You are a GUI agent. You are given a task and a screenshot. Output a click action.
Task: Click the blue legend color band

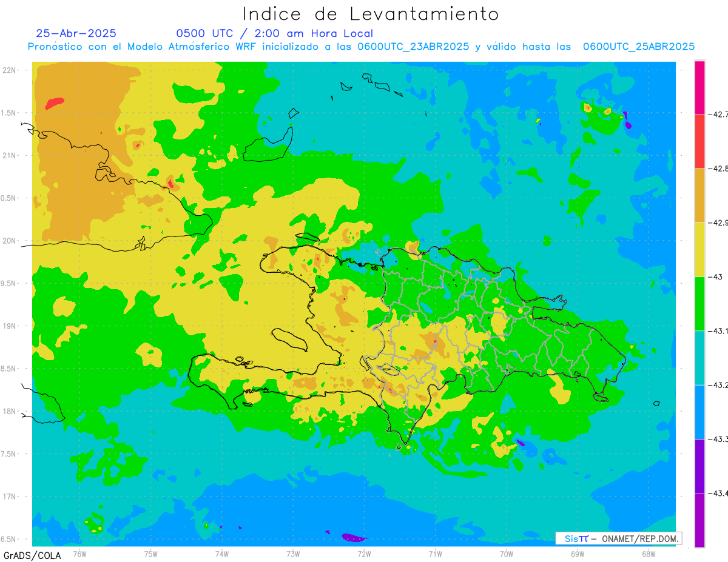(x=699, y=412)
